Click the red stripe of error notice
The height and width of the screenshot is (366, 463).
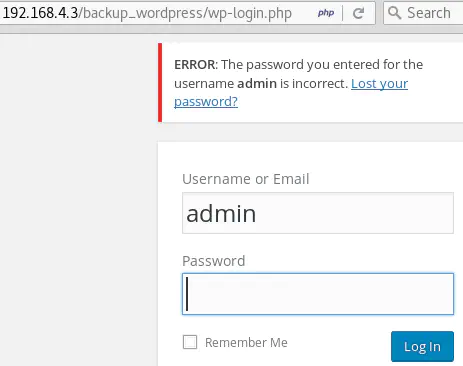coord(160,82)
